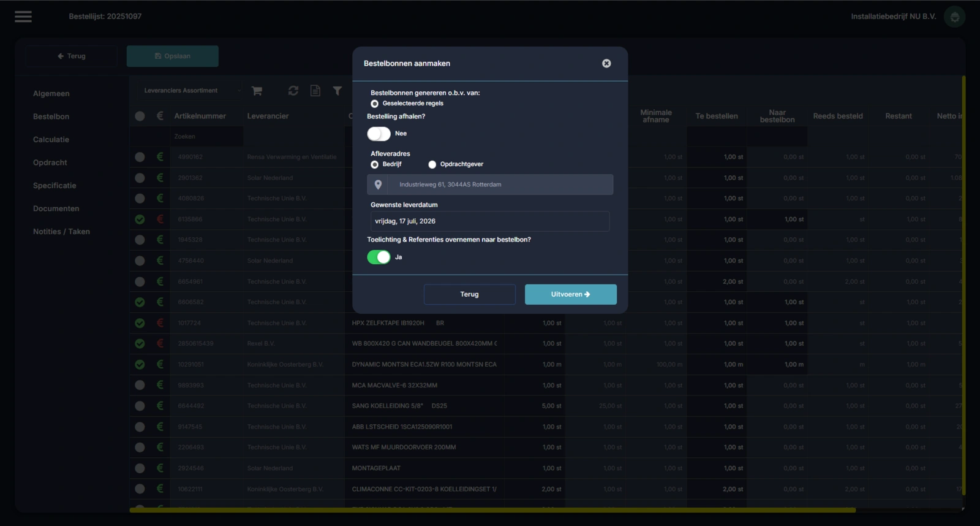Click the Restant column header
This screenshot has height=526, width=980.
click(x=899, y=116)
